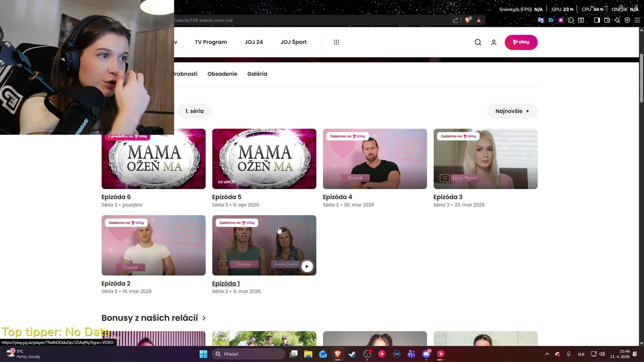
Task: Open Task View in the taskbar
Action: click(x=294, y=354)
